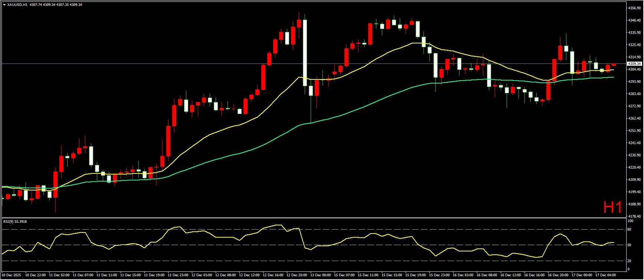The image size is (644, 280).
Task: Click the current price tag 4309.34
Action: [x=634, y=64]
